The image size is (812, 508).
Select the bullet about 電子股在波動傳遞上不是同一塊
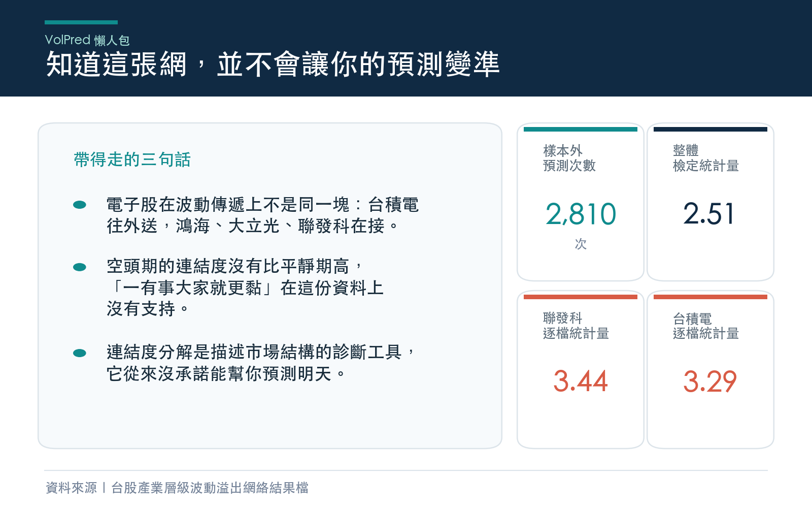point(262,205)
